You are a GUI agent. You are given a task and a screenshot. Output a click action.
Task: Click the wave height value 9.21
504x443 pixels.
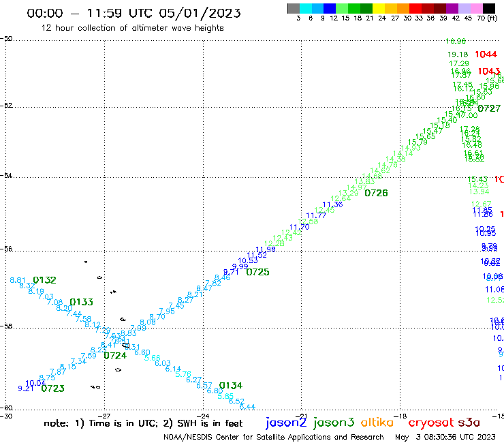click(x=26, y=388)
